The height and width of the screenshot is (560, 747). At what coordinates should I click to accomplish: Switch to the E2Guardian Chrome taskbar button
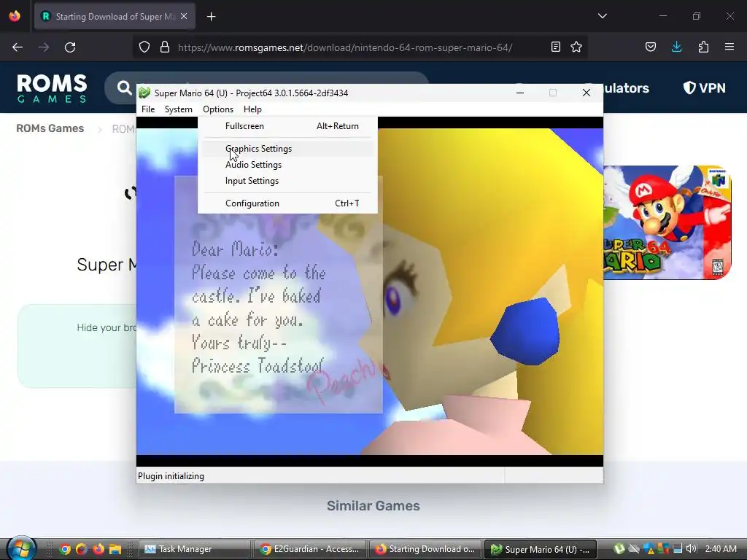pos(309,549)
